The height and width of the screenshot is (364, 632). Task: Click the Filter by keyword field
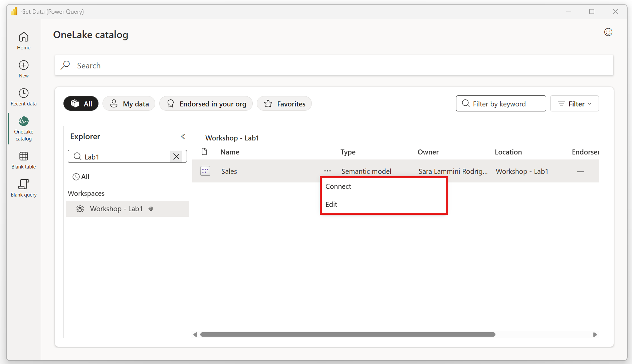501,104
